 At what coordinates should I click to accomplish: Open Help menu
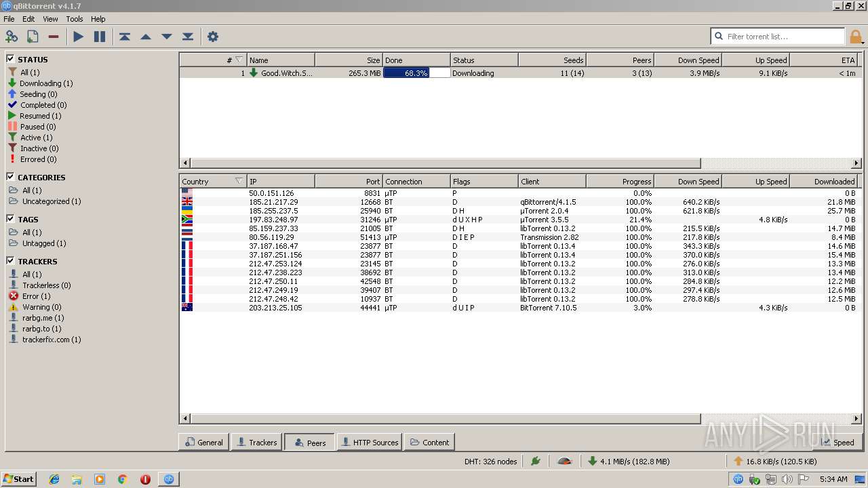pyautogui.click(x=98, y=19)
